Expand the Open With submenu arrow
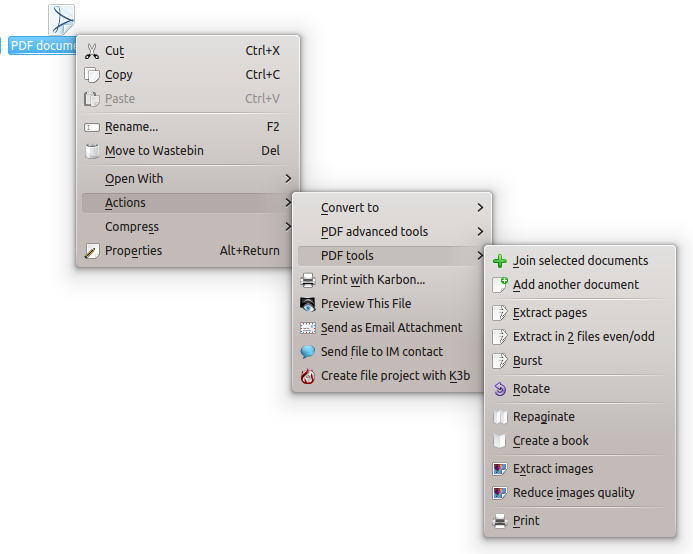The width and height of the screenshot is (693, 554). point(288,179)
